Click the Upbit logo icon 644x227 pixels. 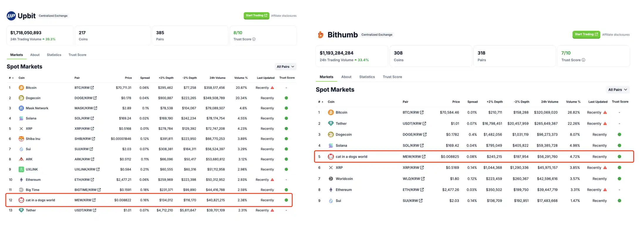(x=11, y=16)
